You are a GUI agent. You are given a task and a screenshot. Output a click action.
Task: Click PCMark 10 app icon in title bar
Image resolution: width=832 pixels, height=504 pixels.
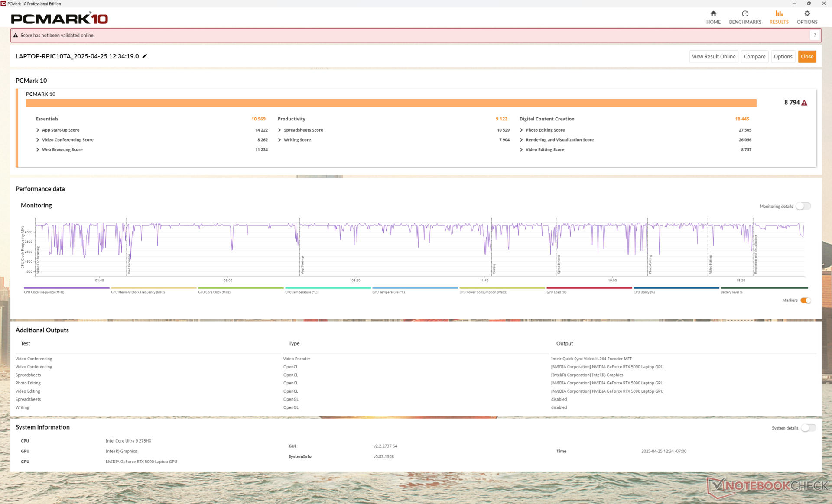[3, 3]
